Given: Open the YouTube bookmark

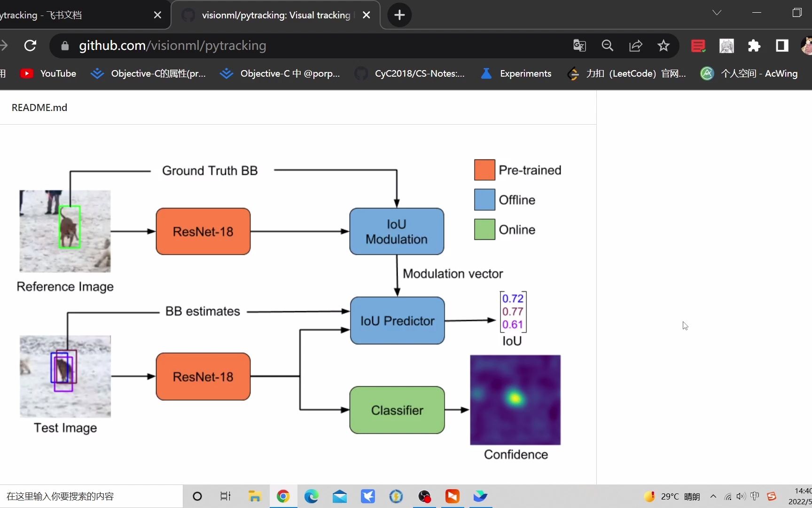Looking at the screenshot, I should (48, 73).
